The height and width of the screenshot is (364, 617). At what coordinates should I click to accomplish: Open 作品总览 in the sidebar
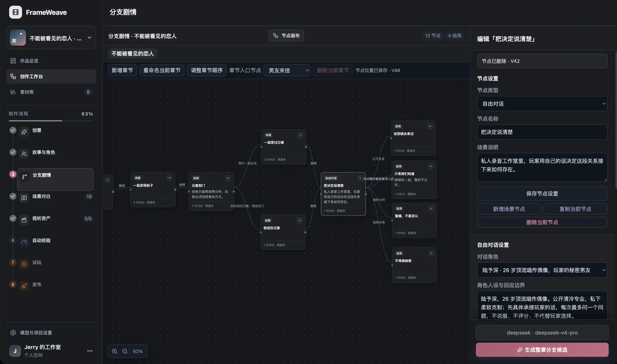(x=51, y=61)
